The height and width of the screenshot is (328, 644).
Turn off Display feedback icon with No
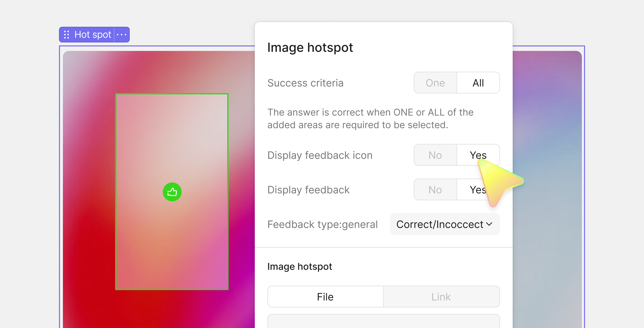[435, 155]
